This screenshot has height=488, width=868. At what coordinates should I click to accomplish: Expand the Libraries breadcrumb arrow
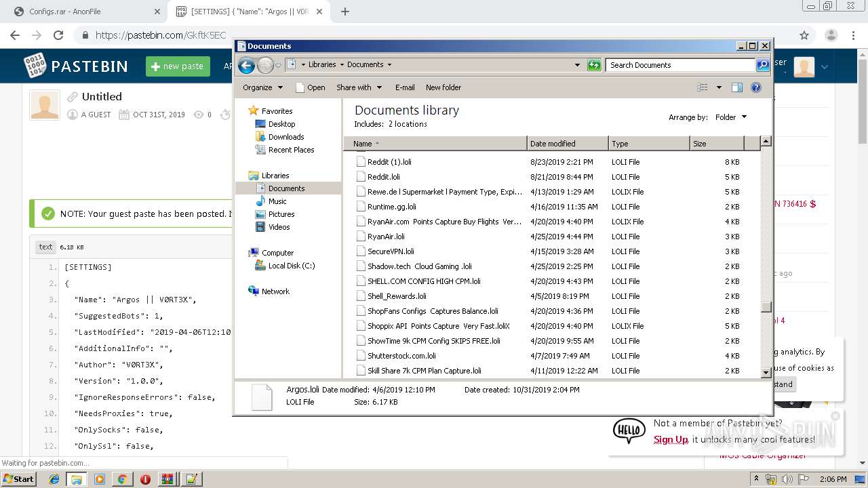click(342, 65)
